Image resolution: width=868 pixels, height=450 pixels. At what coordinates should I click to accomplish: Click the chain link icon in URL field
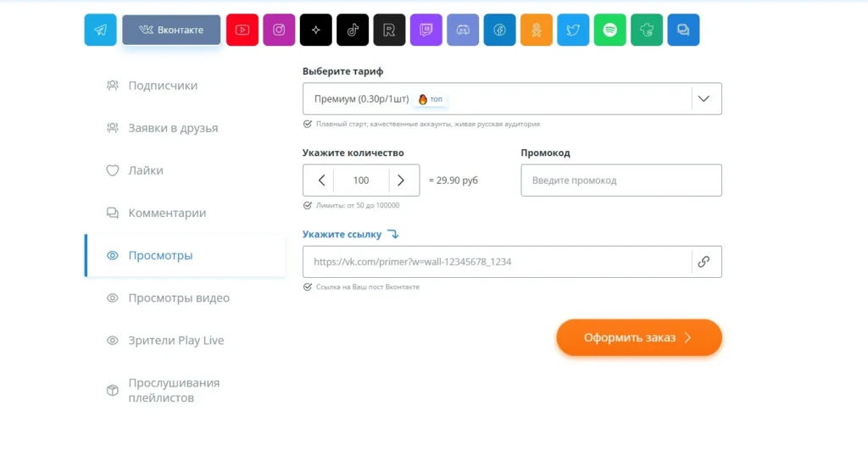[704, 262]
